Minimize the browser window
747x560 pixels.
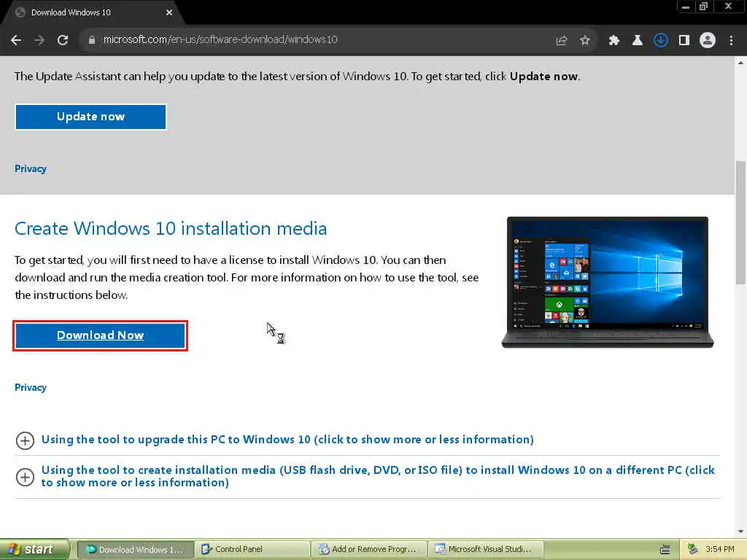[x=686, y=7]
